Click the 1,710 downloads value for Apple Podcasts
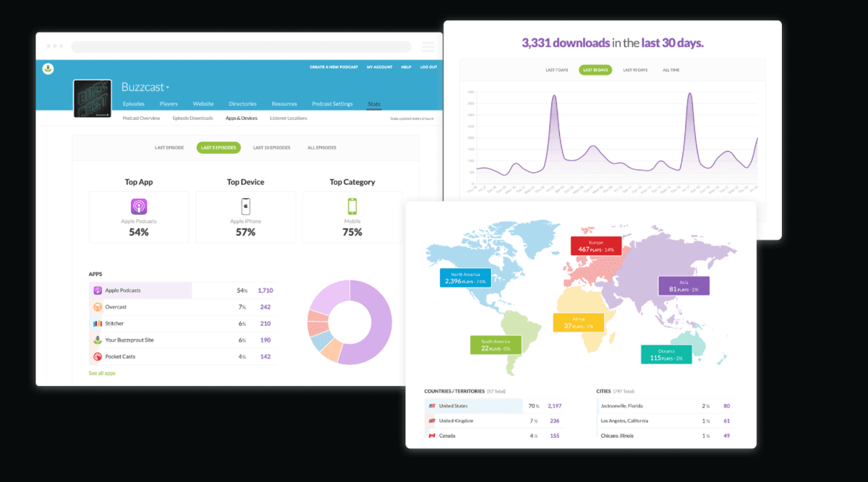This screenshot has height=482, width=868. click(265, 291)
